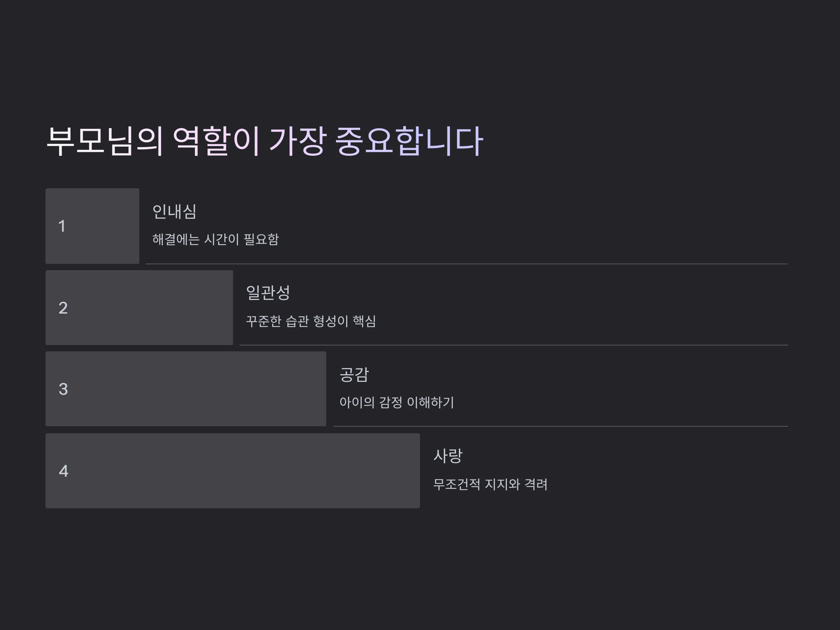
Task: Click the text 해결에는 시간이 필요함
Action: [x=216, y=239]
